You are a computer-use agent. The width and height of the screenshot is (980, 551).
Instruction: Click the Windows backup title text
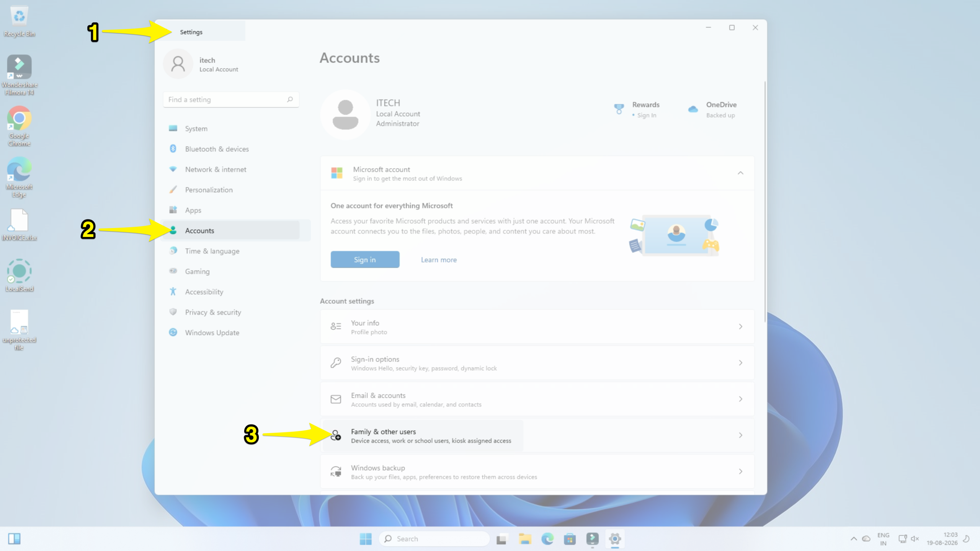pyautogui.click(x=378, y=468)
